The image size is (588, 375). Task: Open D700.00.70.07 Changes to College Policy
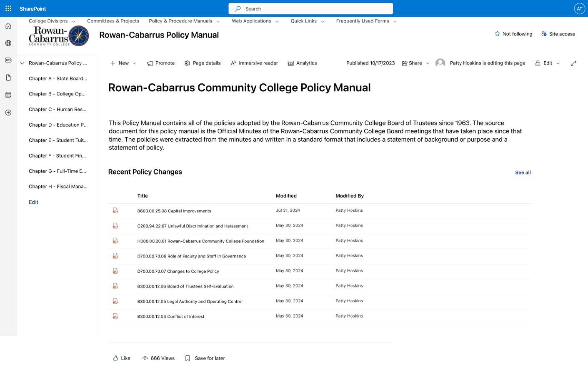pos(178,271)
